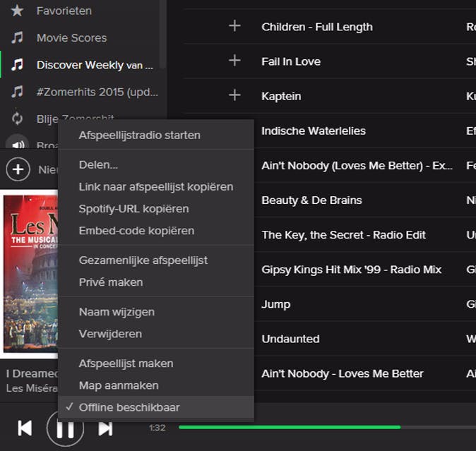Add Kaptein with its plus icon
The image size is (476, 451).
(234, 95)
